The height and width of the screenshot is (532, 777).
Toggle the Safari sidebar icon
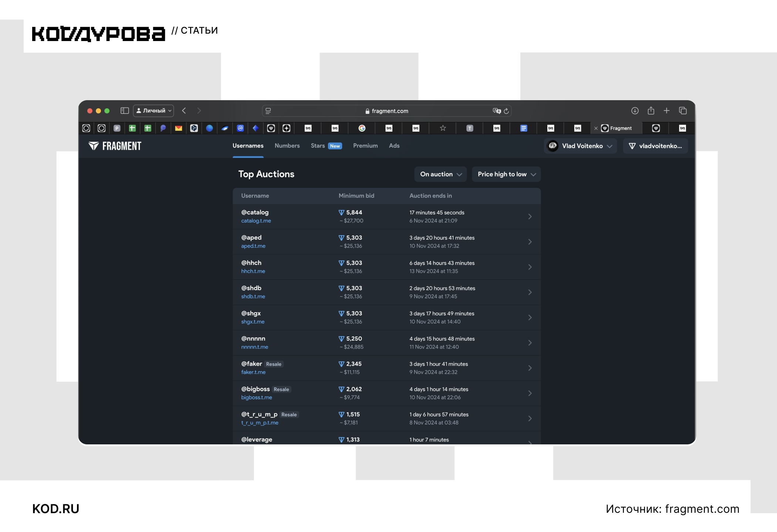[125, 111]
